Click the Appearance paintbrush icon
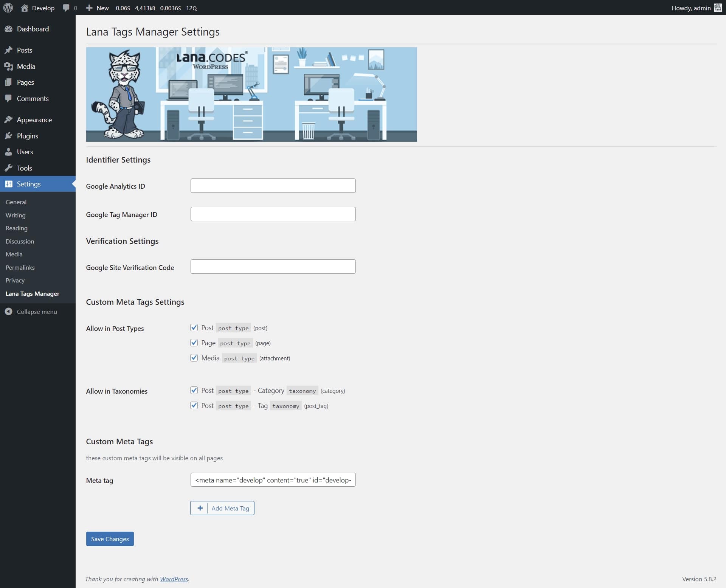 [9, 119]
